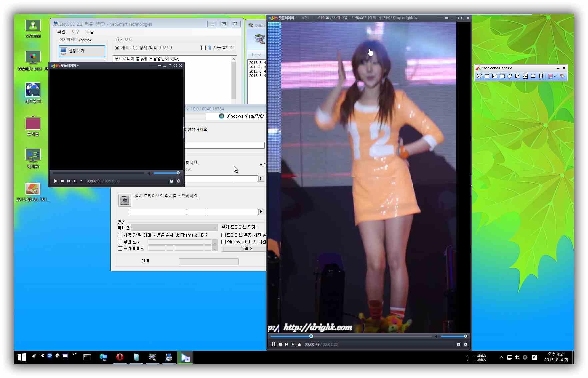Screen dimensions: 588x378
Task: Select the Windows Vista/7/8/1 tab
Action: pyautogui.click(x=242, y=116)
